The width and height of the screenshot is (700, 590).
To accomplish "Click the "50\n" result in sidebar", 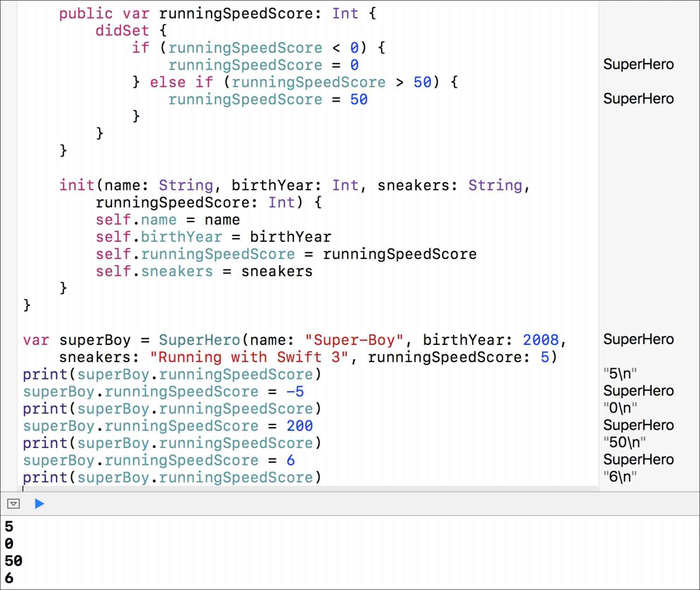I will (x=624, y=442).
